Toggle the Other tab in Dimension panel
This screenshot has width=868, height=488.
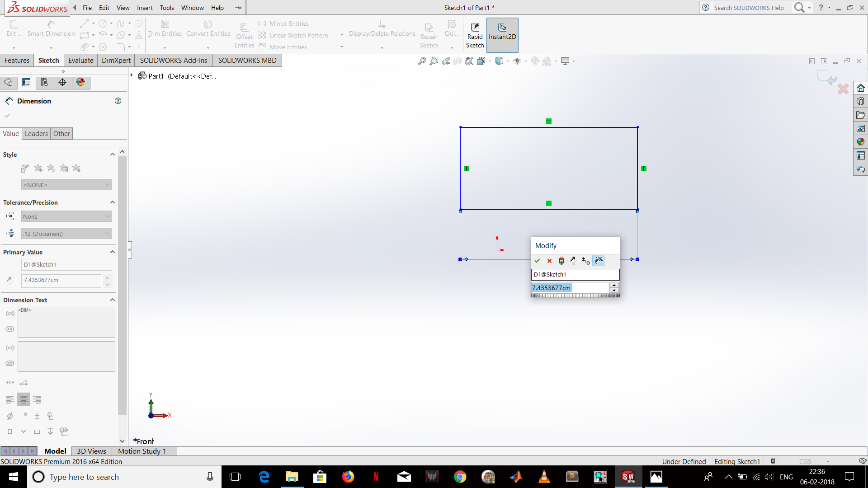(61, 133)
